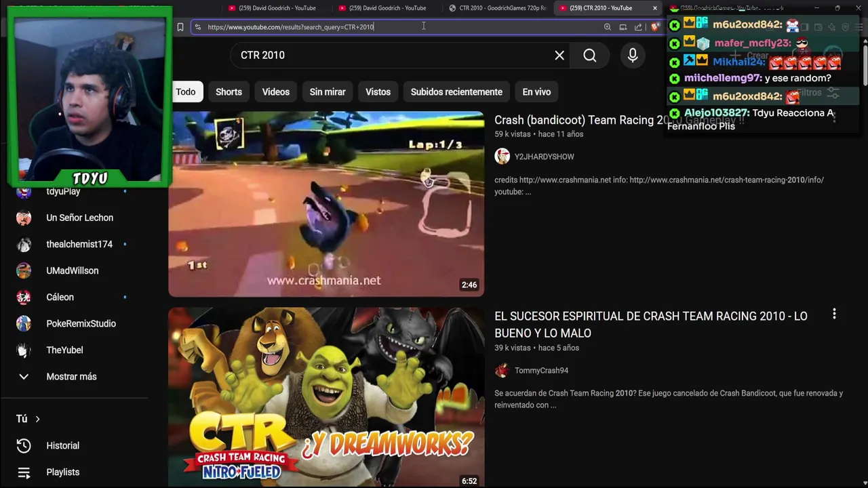Click the magnifying glass search button
This screenshot has width=868, height=488.
pyautogui.click(x=590, y=56)
